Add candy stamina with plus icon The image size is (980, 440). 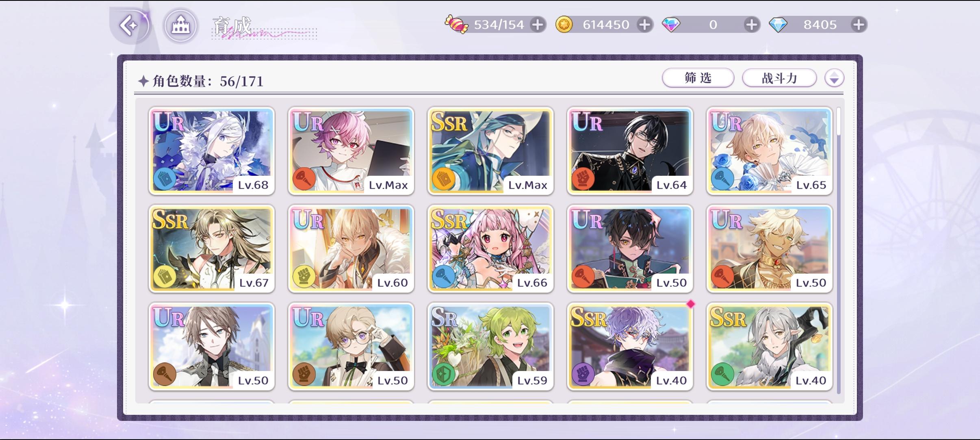coord(538,25)
